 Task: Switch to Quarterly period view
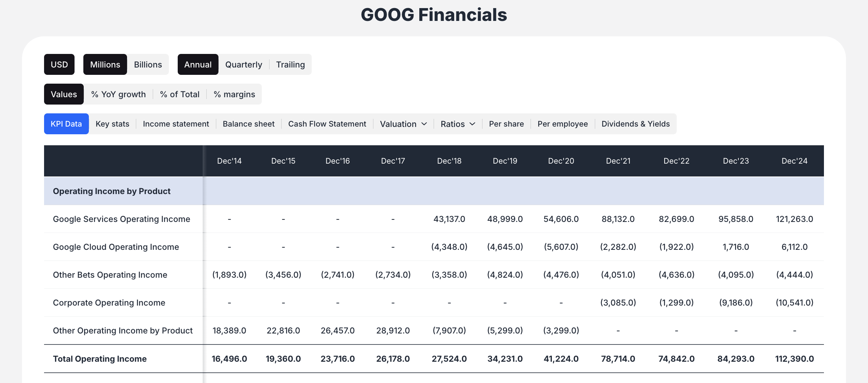(x=243, y=64)
